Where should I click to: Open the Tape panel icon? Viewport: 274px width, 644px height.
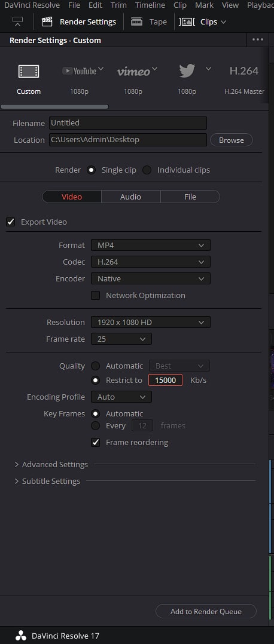[136, 22]
